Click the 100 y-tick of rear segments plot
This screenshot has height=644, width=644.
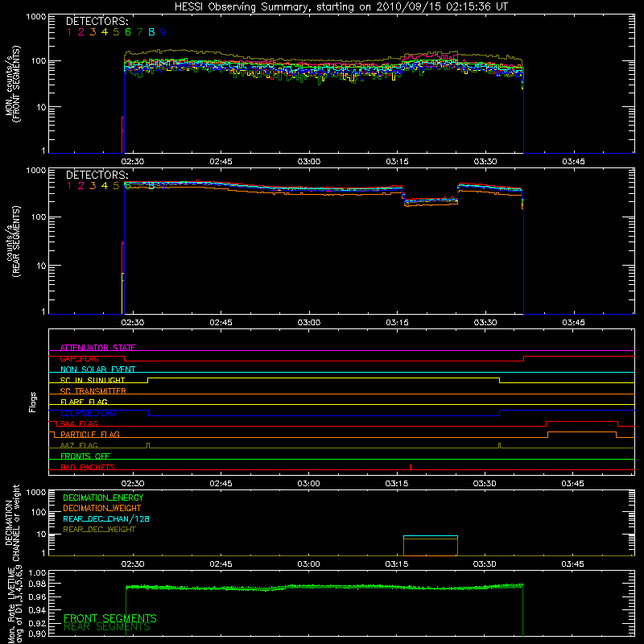(38, 217)
